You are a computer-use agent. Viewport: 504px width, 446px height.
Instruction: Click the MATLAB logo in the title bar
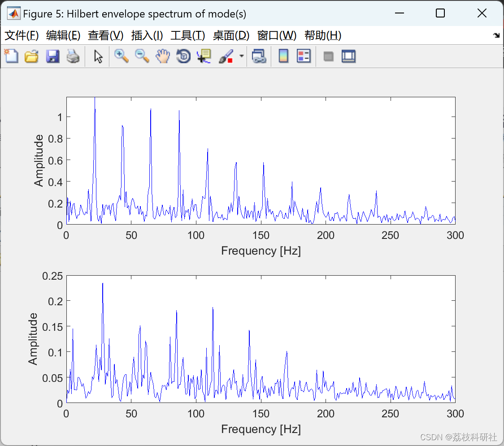(x=13, y=13)
